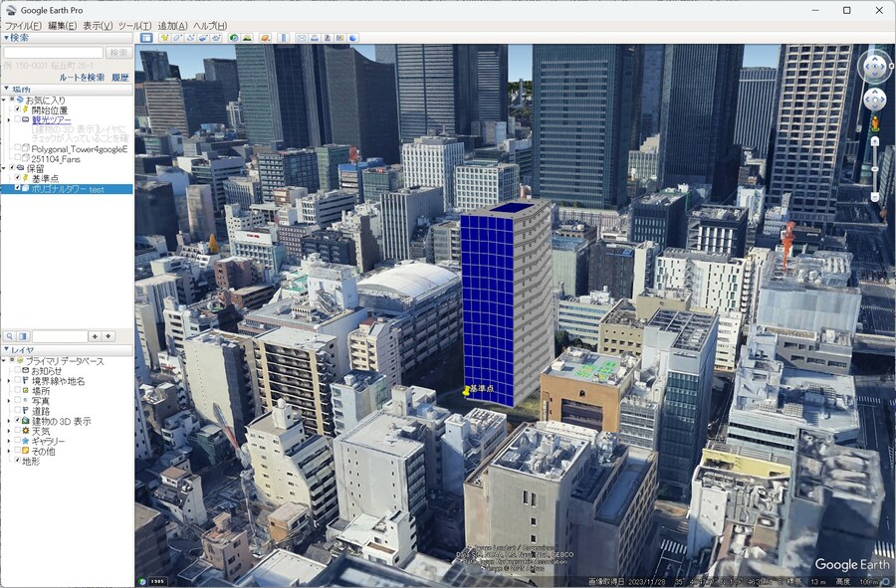The width and height of the screenshot is (896, 588).
Task: Click the Show Historical Imagery icon
Action: click(x=235, y=38)
